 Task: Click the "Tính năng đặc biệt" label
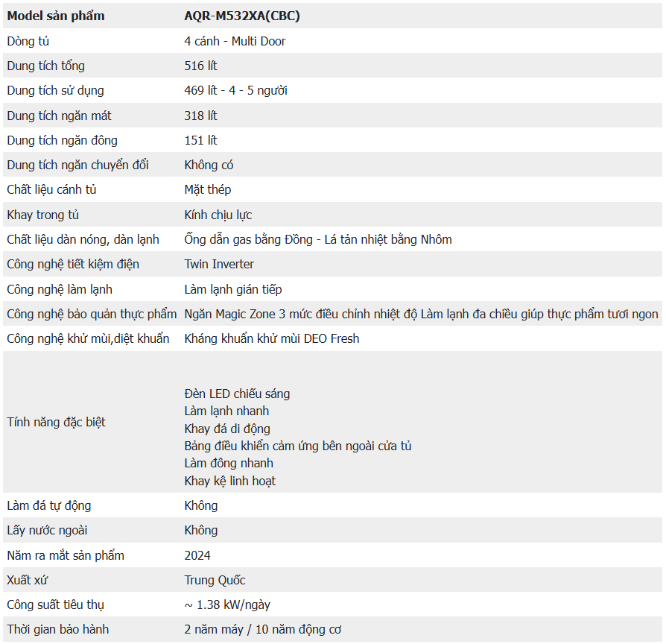[56, 422]
